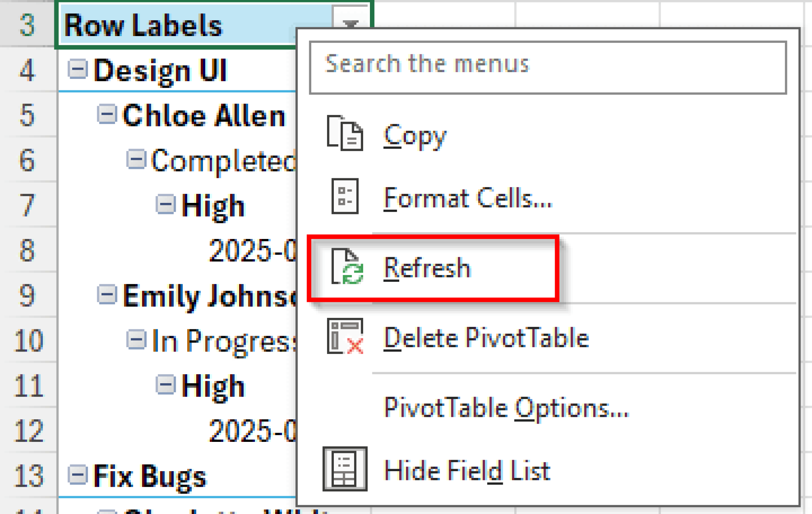
Task: Collapse the Completed status group
Action: coord(136,159)
